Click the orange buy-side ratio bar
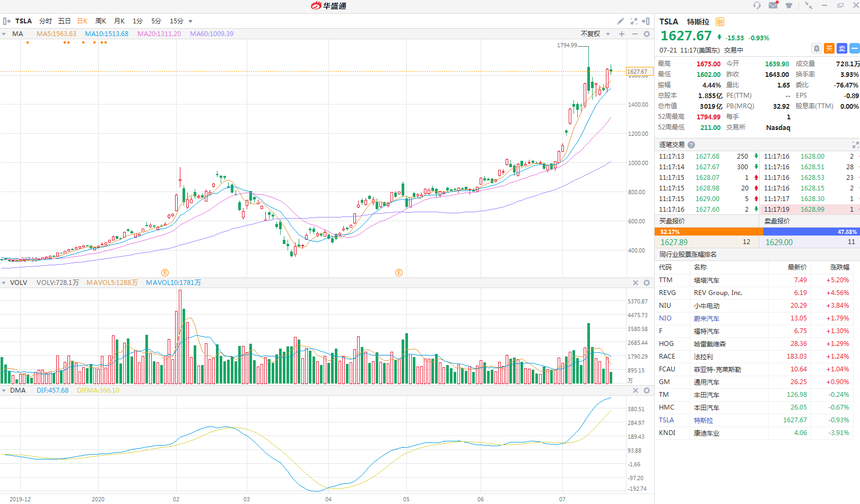 tap(709, 232)
